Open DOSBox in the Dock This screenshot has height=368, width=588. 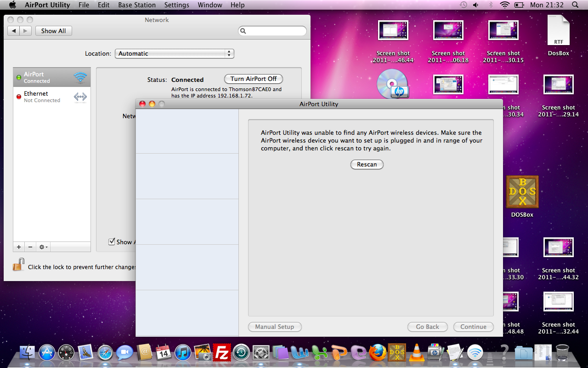(397, 353)
